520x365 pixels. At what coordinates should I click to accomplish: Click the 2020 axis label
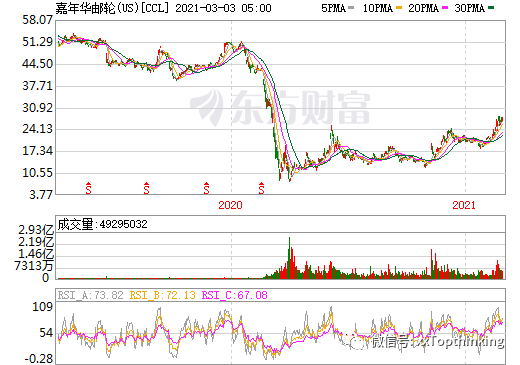(230, 205)
